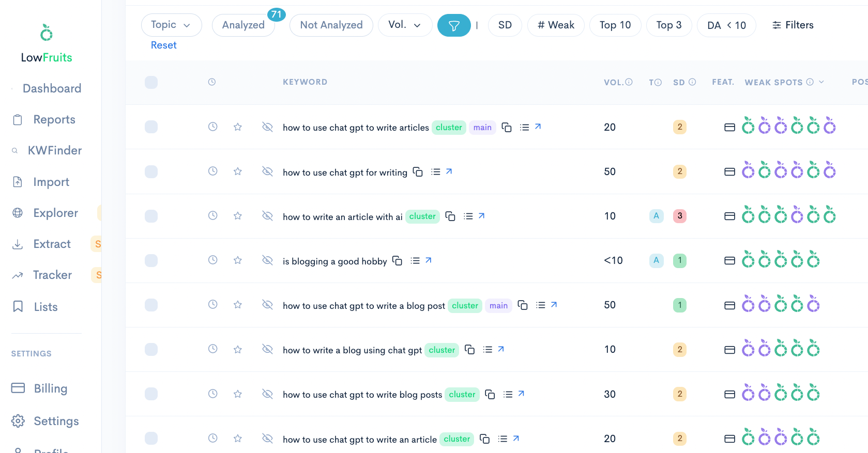This screenshot has width=868, height=453.
Task: Click the SERP features icon for 'is blogging' row
Action: tap(729, 260)
